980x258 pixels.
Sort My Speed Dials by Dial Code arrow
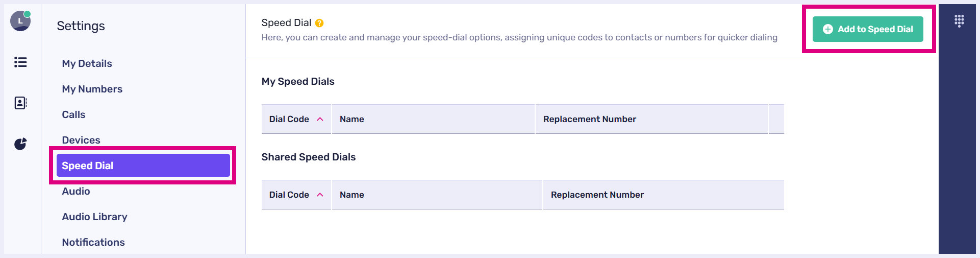[x=320, y=119]
